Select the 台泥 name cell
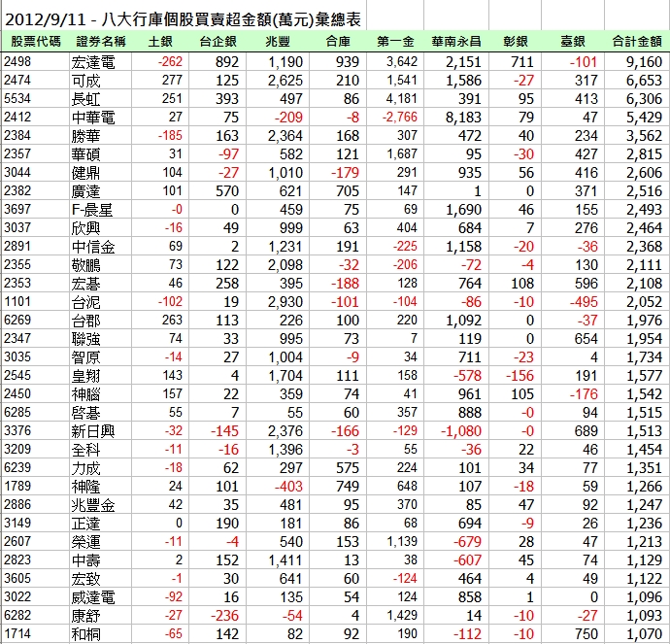Screen dimensions: 670x644 tap(85, 302)
